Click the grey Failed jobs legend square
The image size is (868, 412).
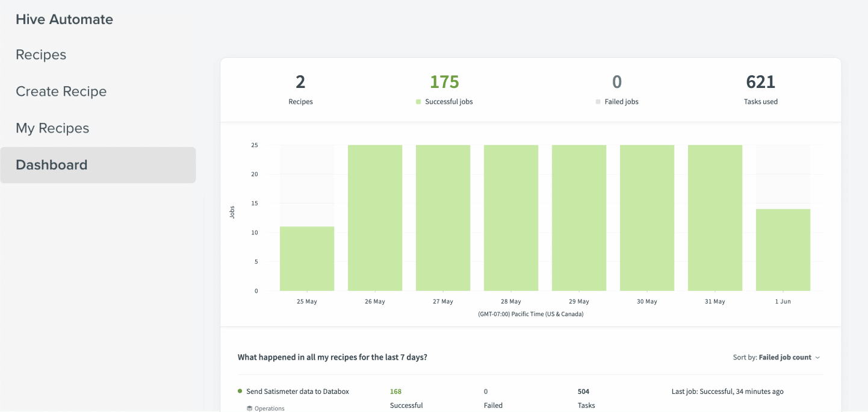click(598, 102)
